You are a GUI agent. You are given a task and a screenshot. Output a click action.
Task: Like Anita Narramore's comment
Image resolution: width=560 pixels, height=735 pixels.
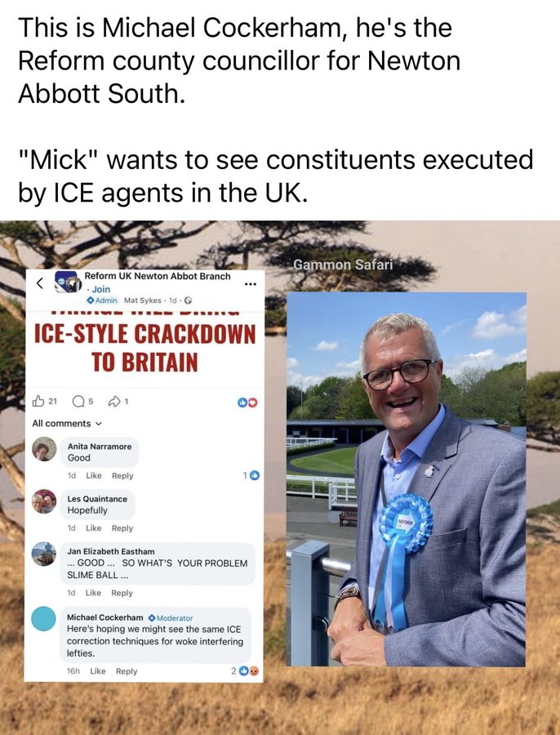point(94,475)
